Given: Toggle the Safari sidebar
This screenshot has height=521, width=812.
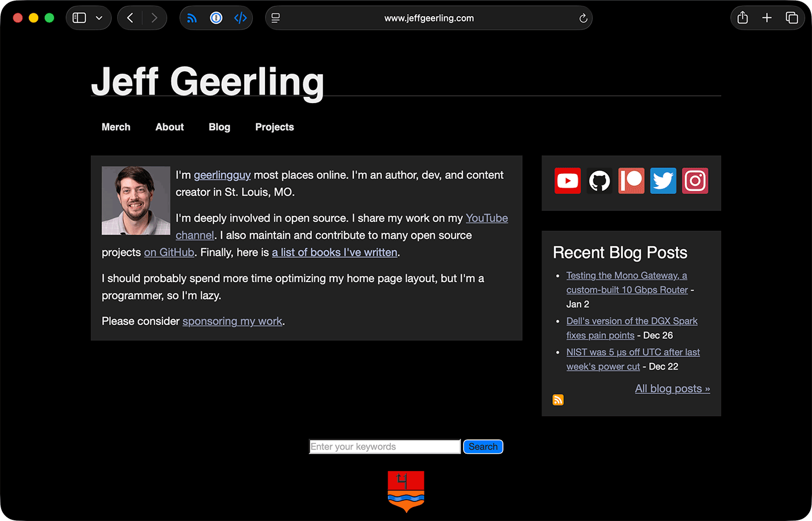Looking at the screenshot, I should 79,18.
